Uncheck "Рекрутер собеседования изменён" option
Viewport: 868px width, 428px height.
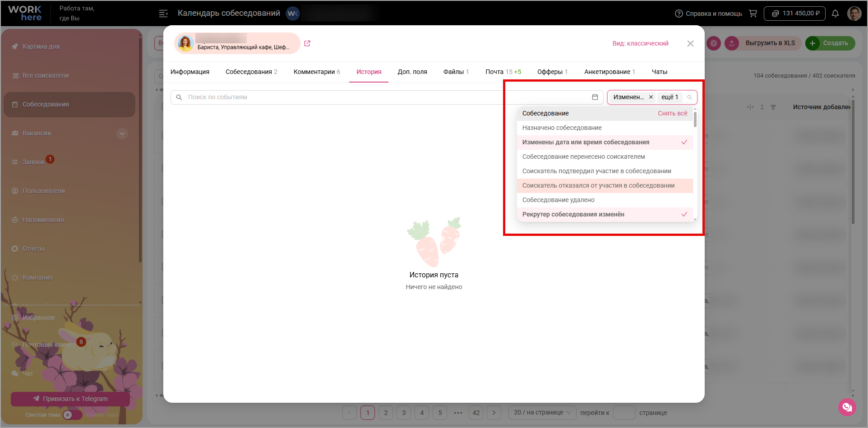click(605, 214)
